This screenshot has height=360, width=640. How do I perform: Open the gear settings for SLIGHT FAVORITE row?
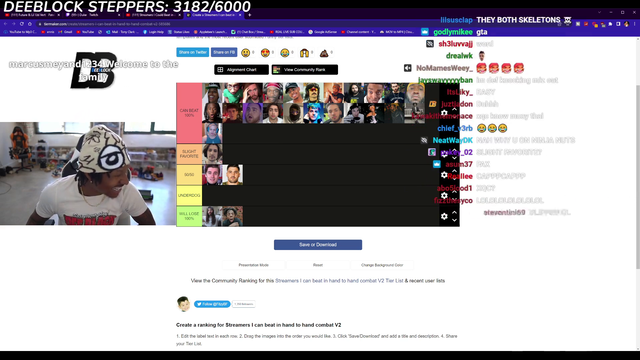coord(444,154)
